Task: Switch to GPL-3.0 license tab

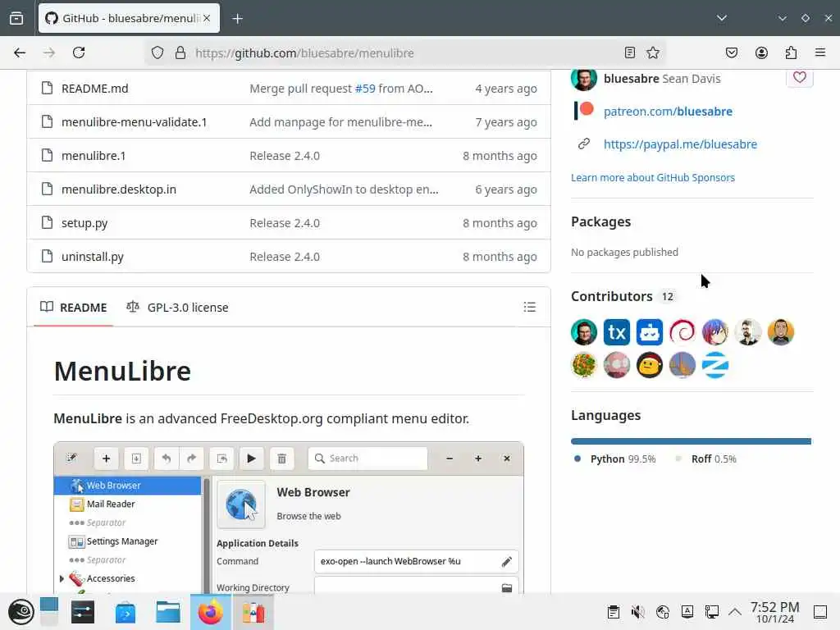Action: 177,308
